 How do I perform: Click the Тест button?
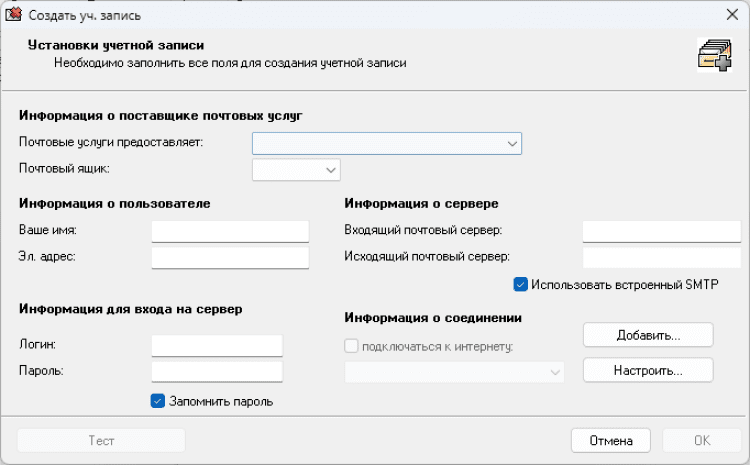coord(101,440)
